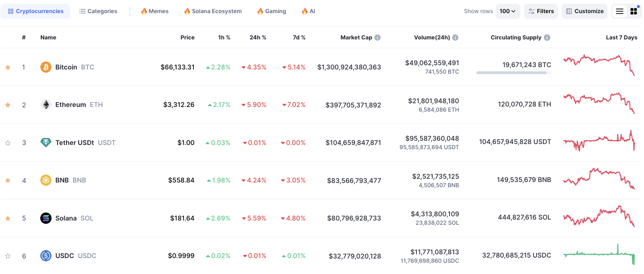The width and height of the screenshot is (644, 274).
Task: Show Circulating Supply info tooltip icon
Action: pos(547,38)
